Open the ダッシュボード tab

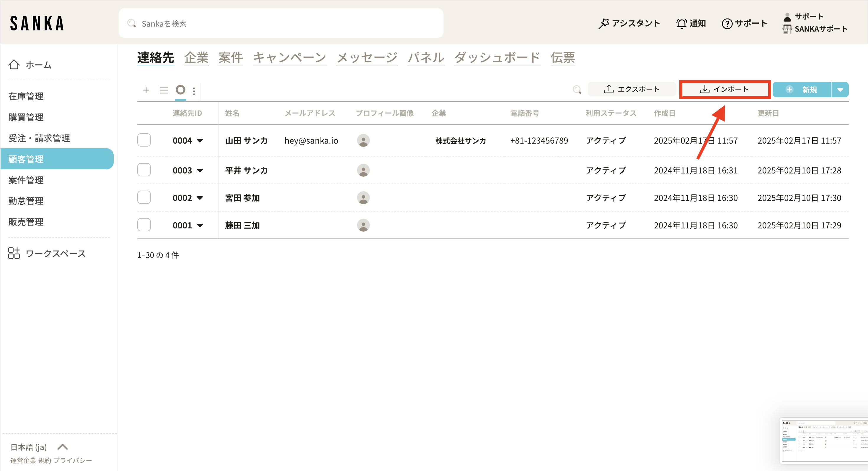(497, 58)
